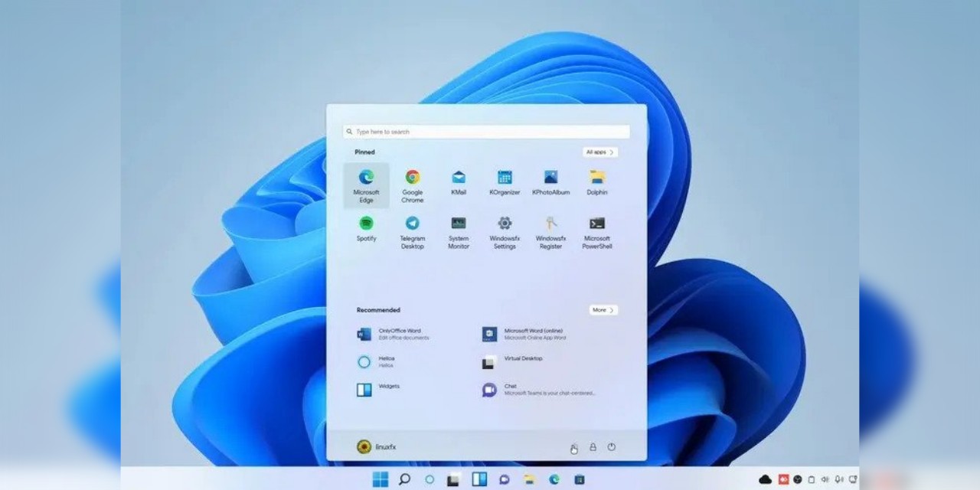Launch KPhotoAlbum from pinned apps
Screen dimensions: 980x490
(x=550, y=182)
